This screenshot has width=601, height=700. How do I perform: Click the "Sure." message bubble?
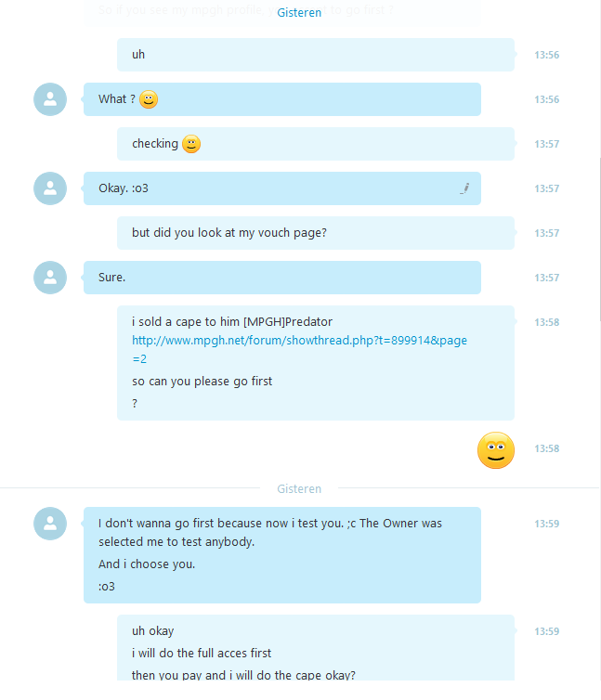coord(282,278)
